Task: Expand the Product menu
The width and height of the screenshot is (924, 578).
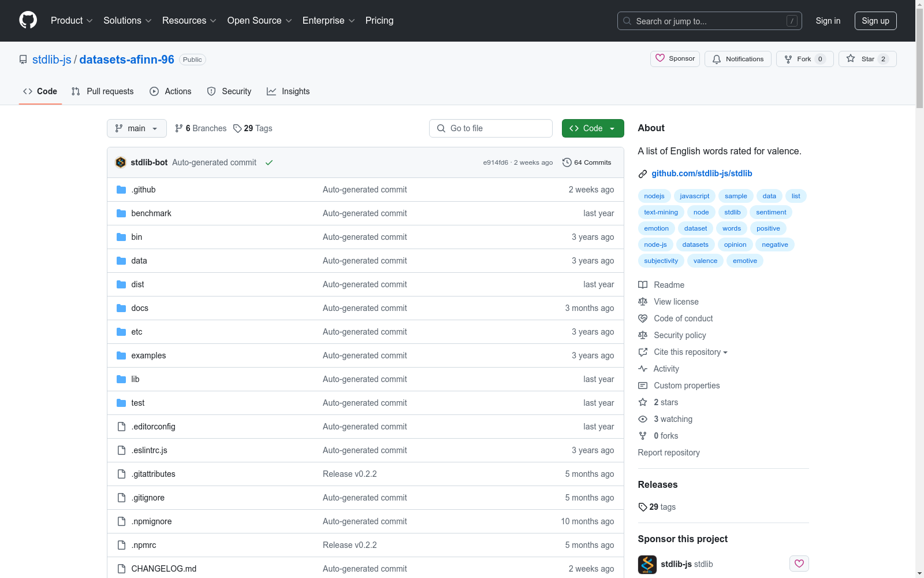Action: tap(72, 20)
